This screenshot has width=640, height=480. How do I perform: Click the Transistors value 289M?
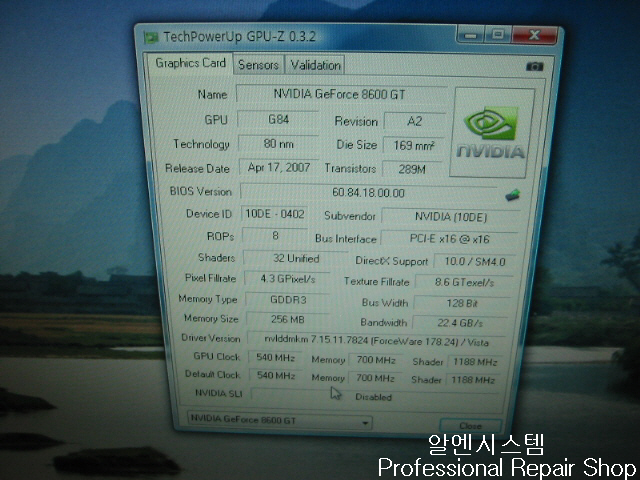[x=412, y=169]
